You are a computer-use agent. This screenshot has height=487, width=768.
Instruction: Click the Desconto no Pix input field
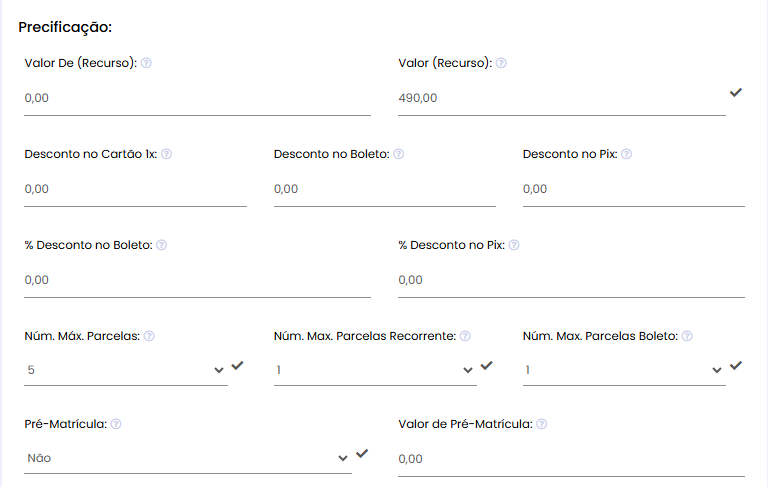click(x=634, y=190)
